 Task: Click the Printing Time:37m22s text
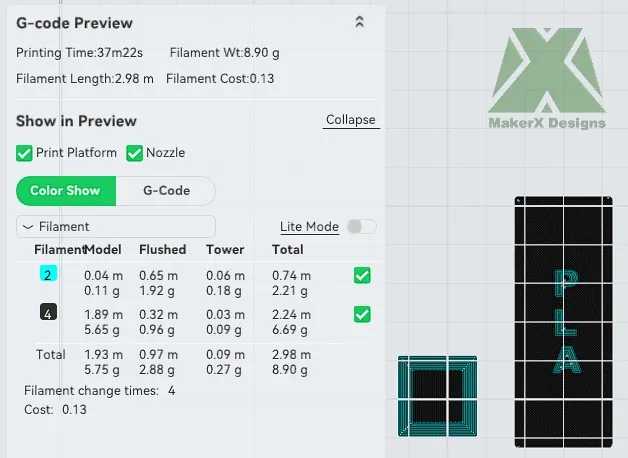(79, 53)
